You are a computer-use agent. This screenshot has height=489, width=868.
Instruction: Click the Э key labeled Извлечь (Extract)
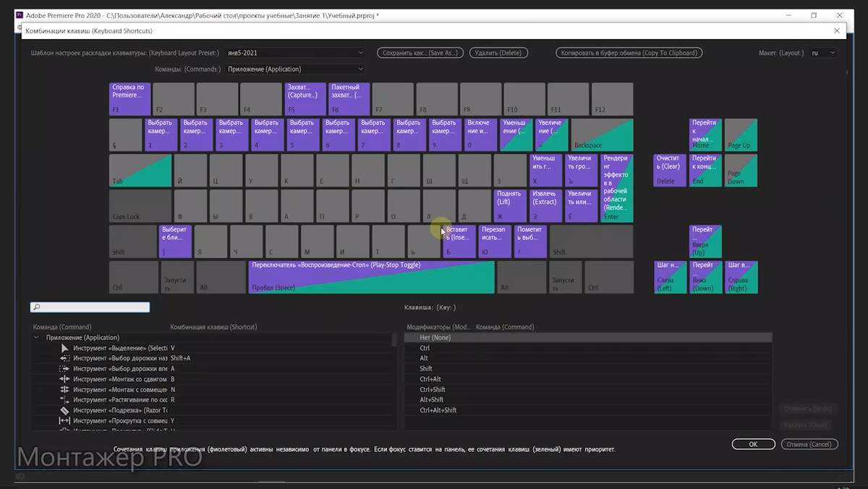click(x=545, y=205)
